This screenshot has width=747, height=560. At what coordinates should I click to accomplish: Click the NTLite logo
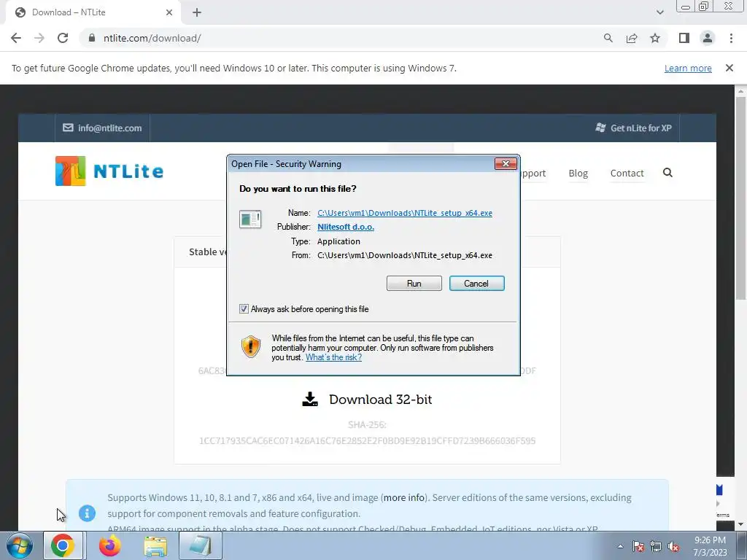109,171
